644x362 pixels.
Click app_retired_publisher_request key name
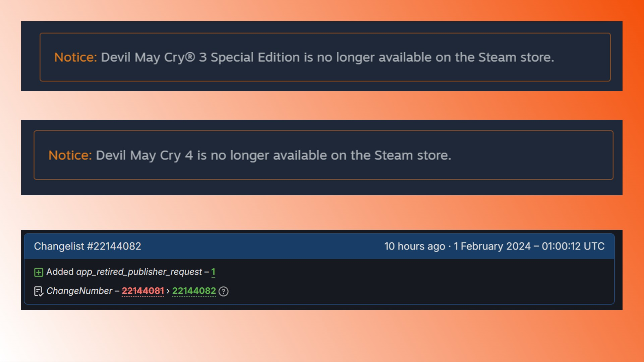click(139, 272)
